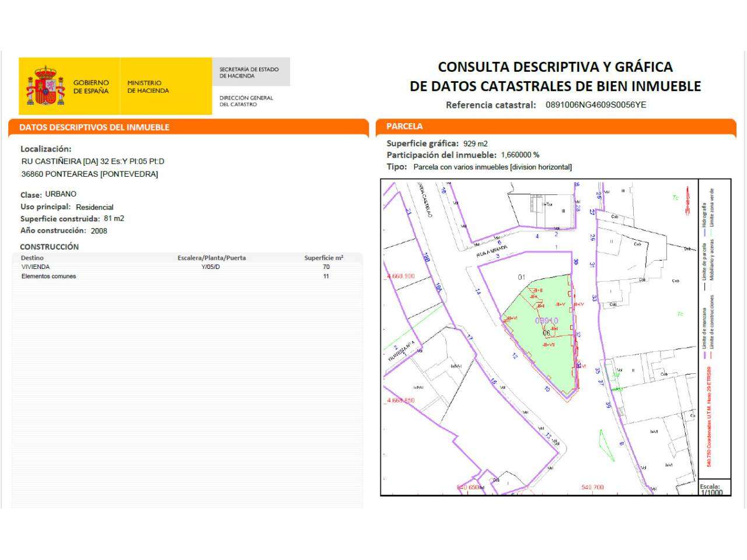Screen dimensions: 747x560
Task: Select the text '36860 PONTEAREAS [PONTEVEDRA]'
Action: (x=90, y=174)
